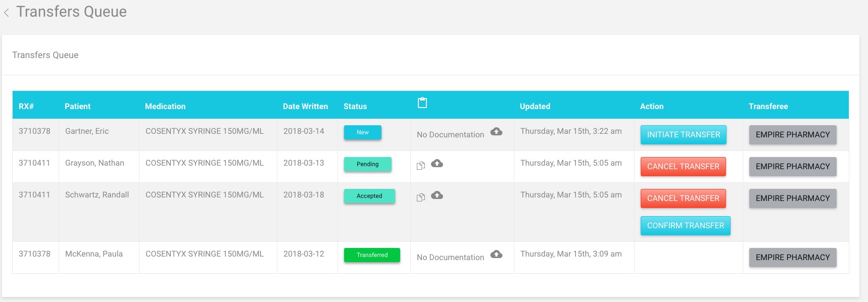
Task: Click RX number 3710411 in Schwartz row
Action: pos(34,195)
